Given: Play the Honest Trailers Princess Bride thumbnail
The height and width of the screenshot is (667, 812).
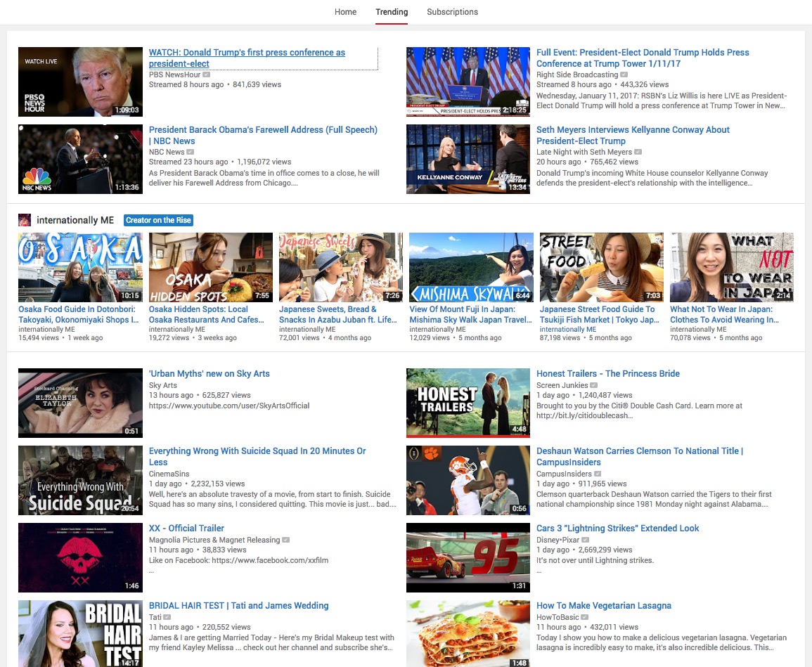Looking at the screenshot, I should coord(468,403).
